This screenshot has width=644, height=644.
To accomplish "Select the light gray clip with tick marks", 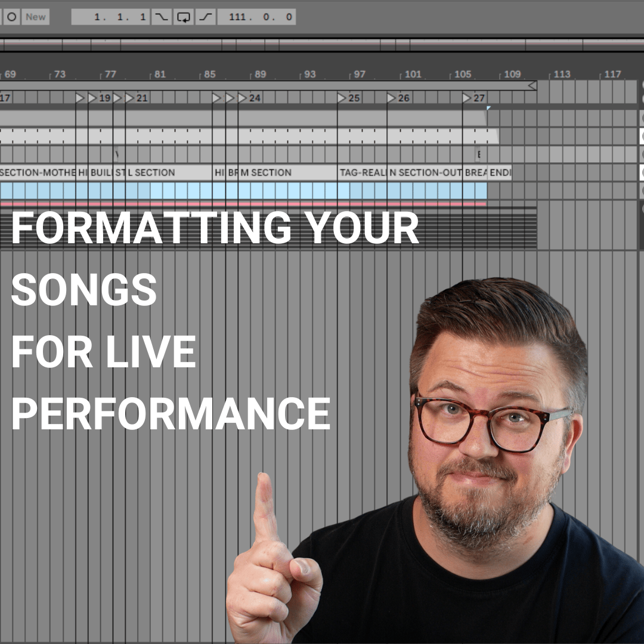I will [x=249, y=136].
